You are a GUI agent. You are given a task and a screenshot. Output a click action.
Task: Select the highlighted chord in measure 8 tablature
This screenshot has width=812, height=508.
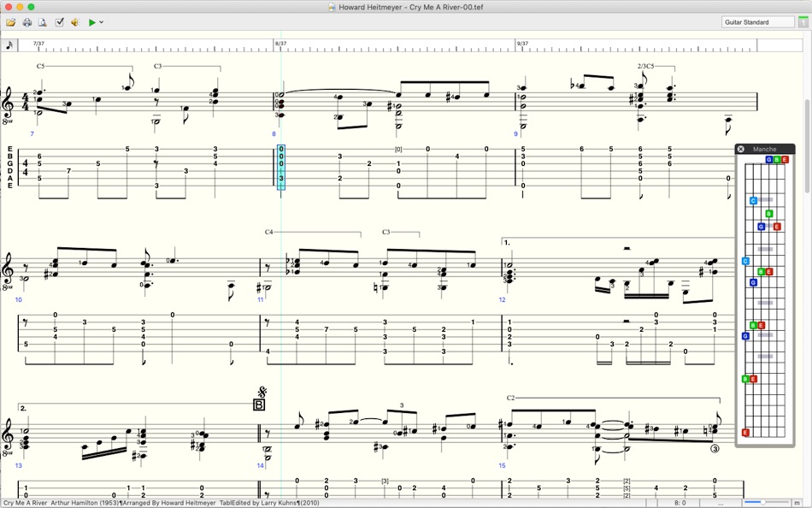(281, 167)
